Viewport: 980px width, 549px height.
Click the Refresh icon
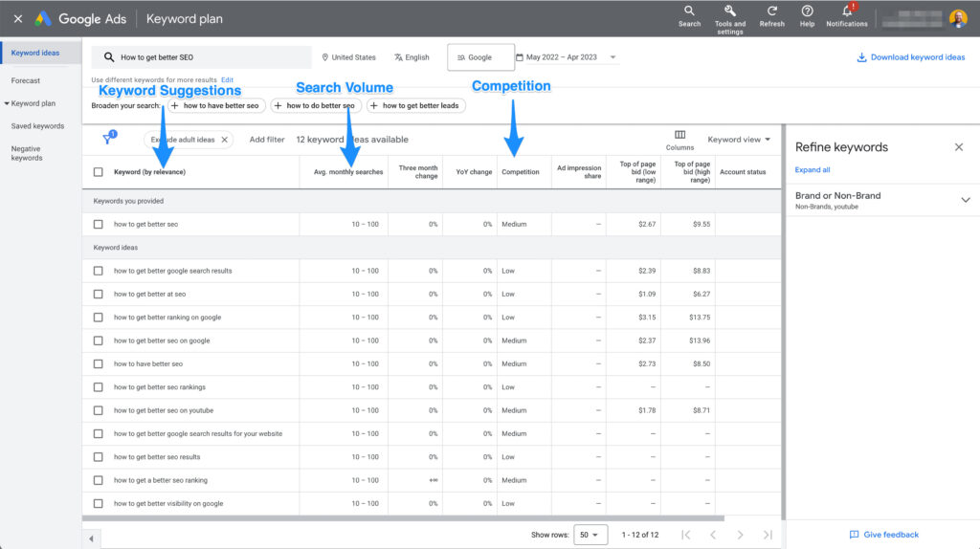(771, 12)
